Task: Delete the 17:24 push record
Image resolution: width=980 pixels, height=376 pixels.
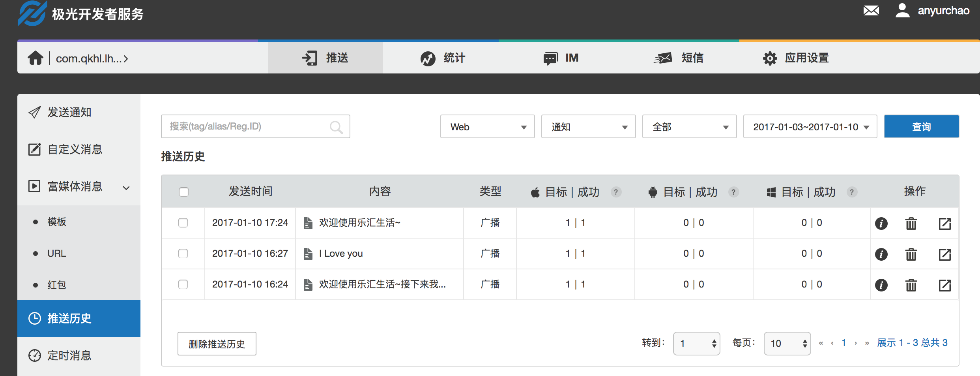Action: 911,223
